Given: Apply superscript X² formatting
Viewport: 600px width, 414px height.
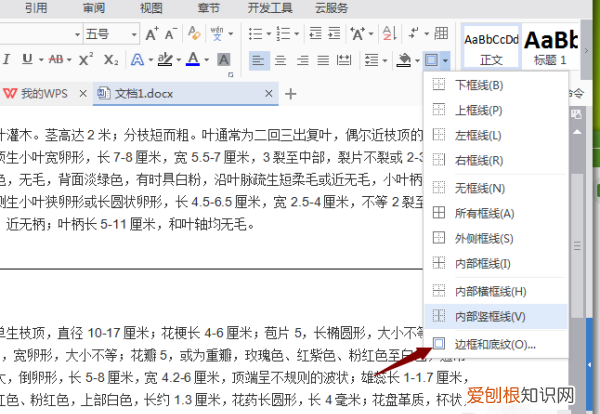Looking at the screenshot, I should pyautogui.click(x=86, y=59).
